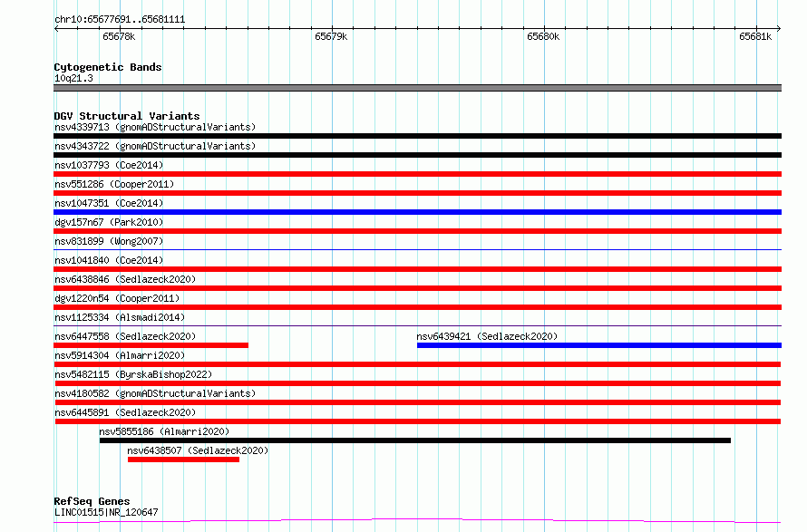Click the Cytogenetic Bands track title
This screenshot has width=807, height=532.
[x=108, y=67]
